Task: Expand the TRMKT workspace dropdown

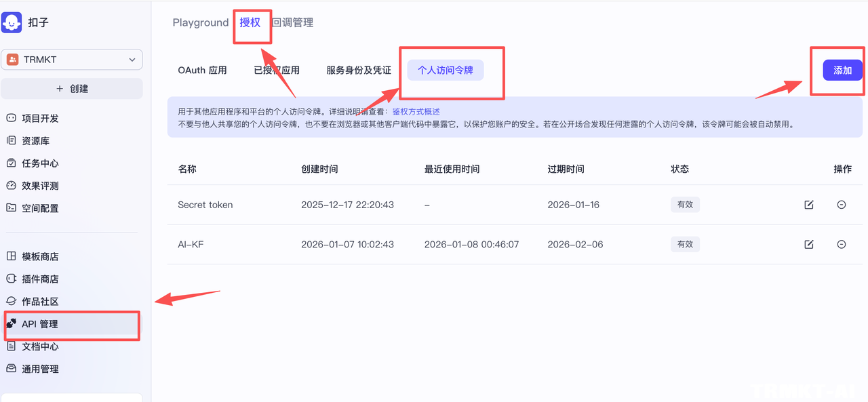Action: [x=72, y=60]
